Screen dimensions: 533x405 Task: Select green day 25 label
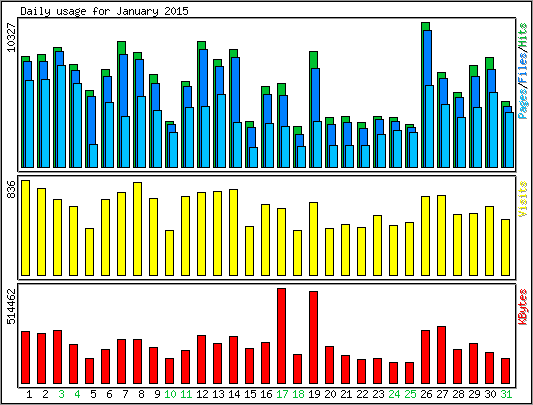410,394
